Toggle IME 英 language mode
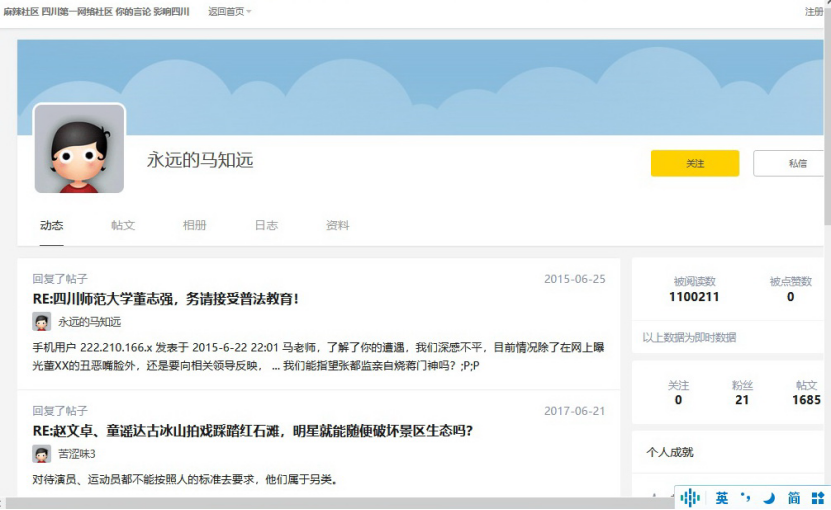831x510 pixels. pos(722,498)
